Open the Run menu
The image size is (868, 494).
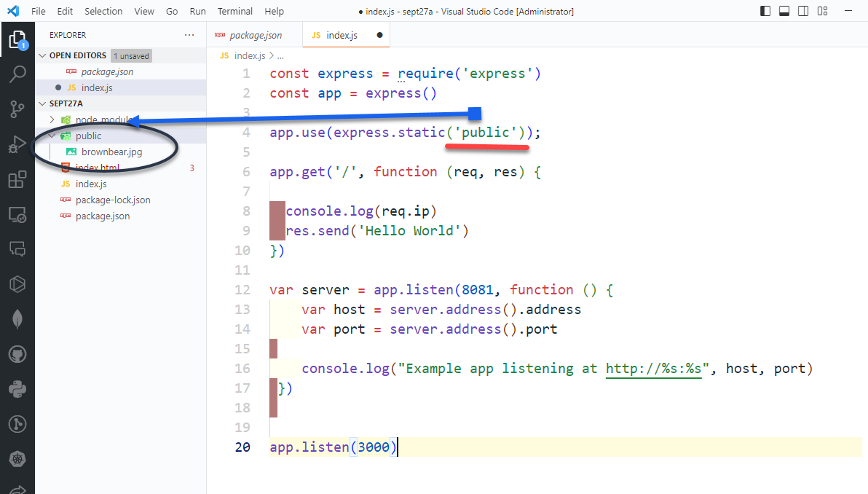tap(197, 11)
